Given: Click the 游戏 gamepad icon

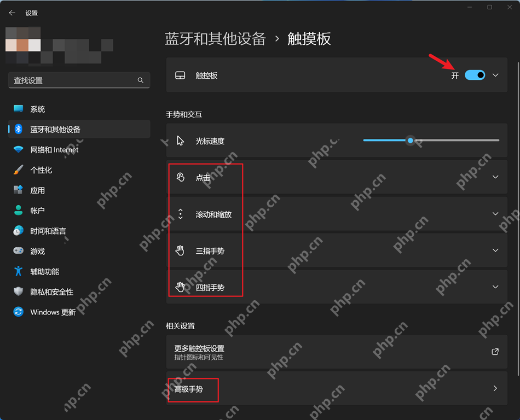Looking at the screenshot, I should pyautogui.click(x=18, y=250).
